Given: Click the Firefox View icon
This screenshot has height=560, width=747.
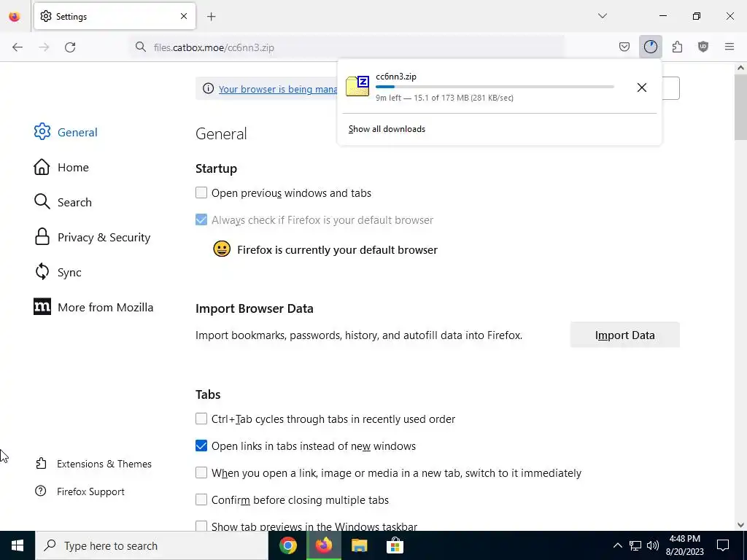Looking at the screenshot, I should tap(15, 16).
